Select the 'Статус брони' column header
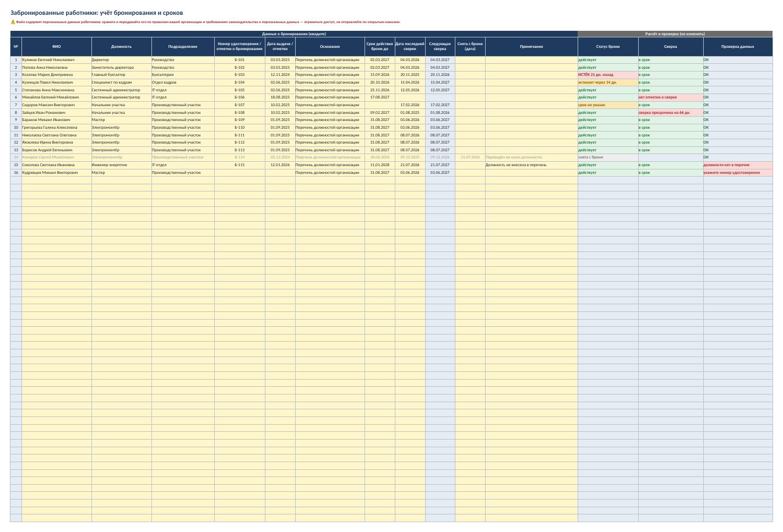Image resolution: width=783 pixels, height=532 pixels. click(608, 47)
